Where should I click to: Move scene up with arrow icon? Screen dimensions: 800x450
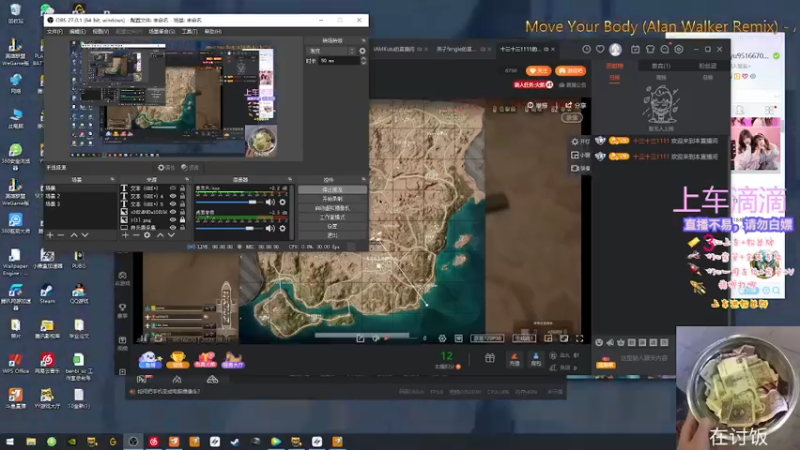[73, 235]
